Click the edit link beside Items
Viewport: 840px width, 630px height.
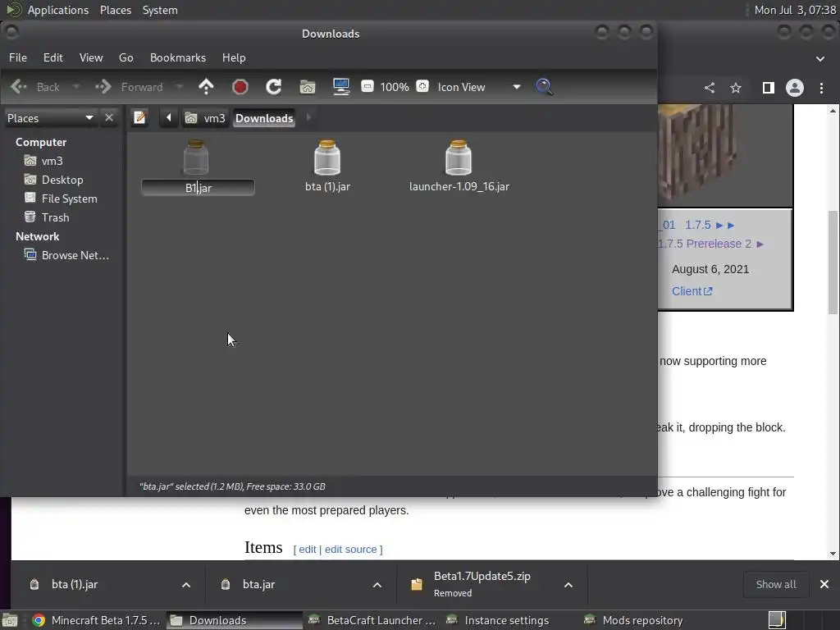click(x=308, y=549)
